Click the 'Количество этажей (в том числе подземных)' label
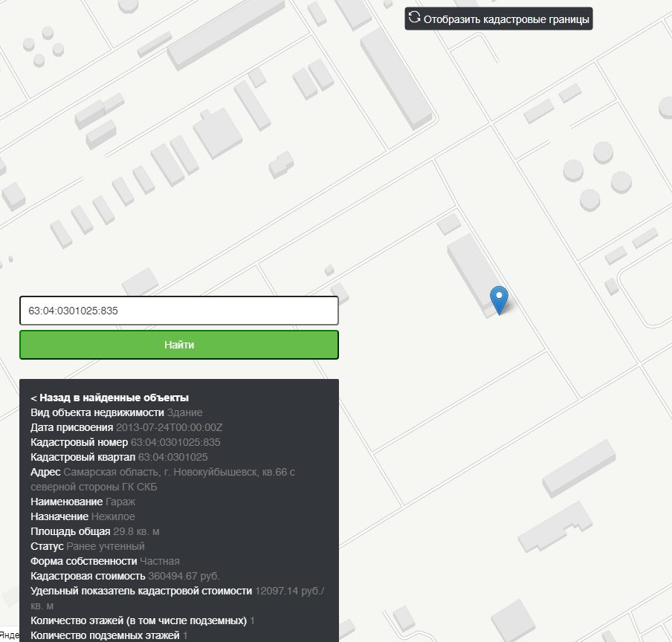The image size is (672, 642). click(x=138, y=620)
